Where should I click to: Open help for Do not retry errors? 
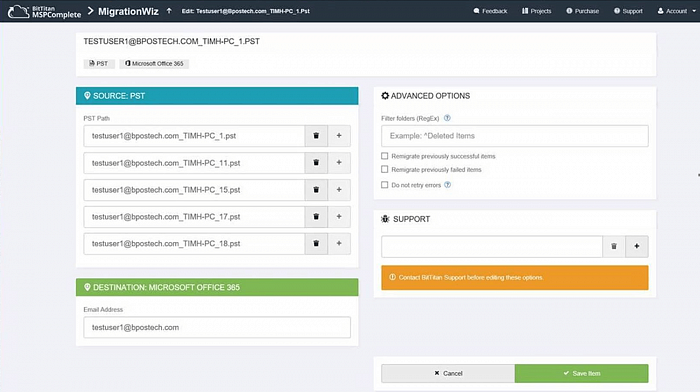pyautogui.click(x=448, y=185)
